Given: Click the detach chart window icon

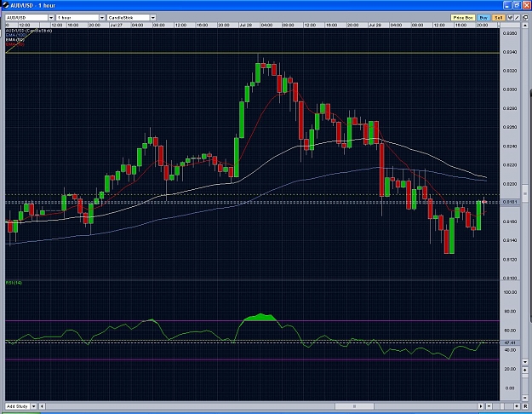Looking at the screenshot, I should click(525, 18).
